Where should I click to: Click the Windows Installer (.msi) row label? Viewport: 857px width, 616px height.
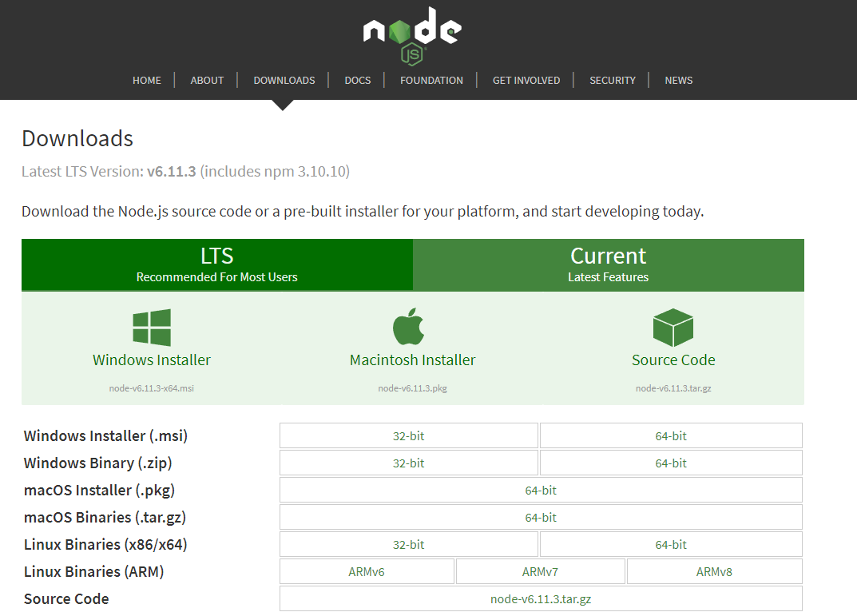(x=105, y=436)
